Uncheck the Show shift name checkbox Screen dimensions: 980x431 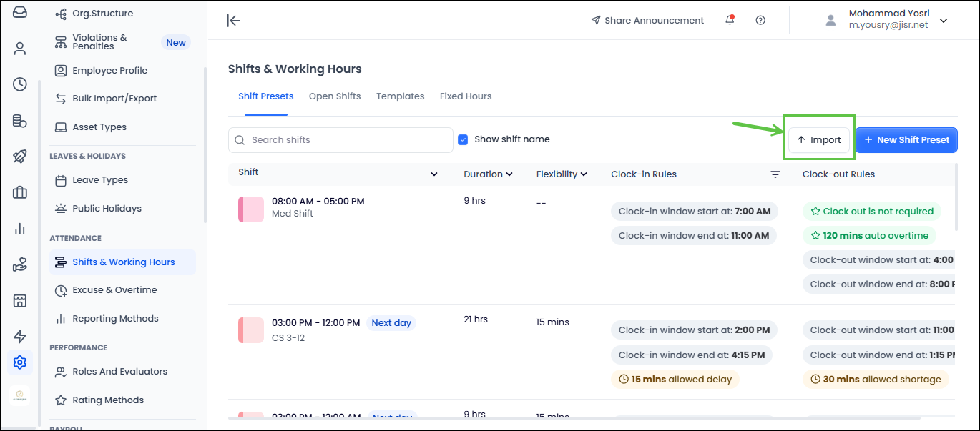coord(463,139)
